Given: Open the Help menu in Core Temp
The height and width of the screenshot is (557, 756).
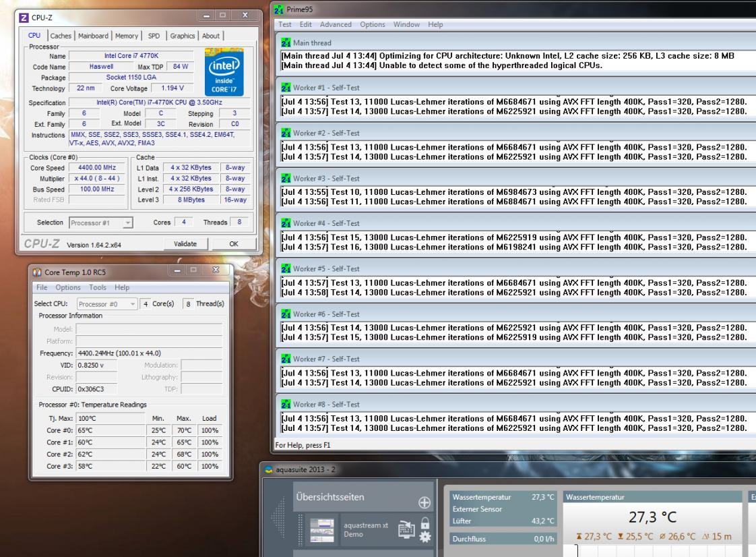Looking at the screenshot, I should (x=122, y=287).
